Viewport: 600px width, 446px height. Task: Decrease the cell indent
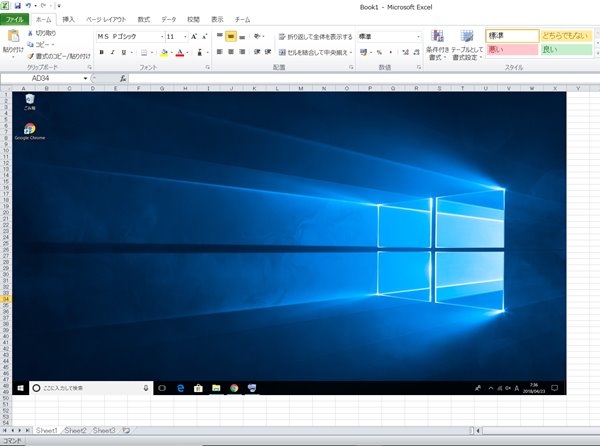[257, 52]
